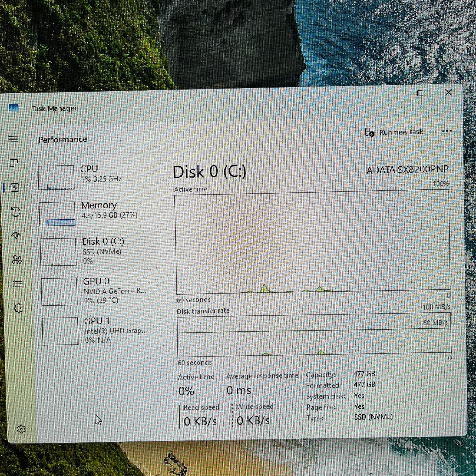Click the Task Manager app icon
The width and height of the screenshot is (476, 476).
13,107
